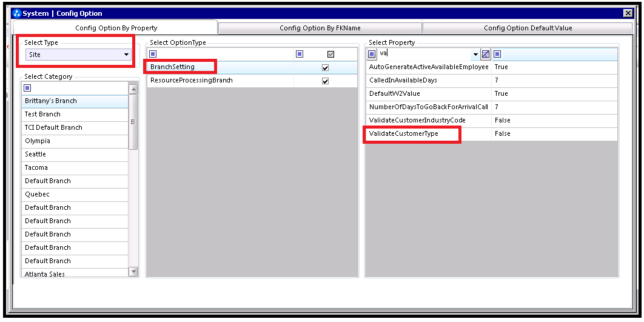The height and width of the screenshot is (322, 644).
Task: Click category list scrollbar up arrow
Action: [133, 89]
